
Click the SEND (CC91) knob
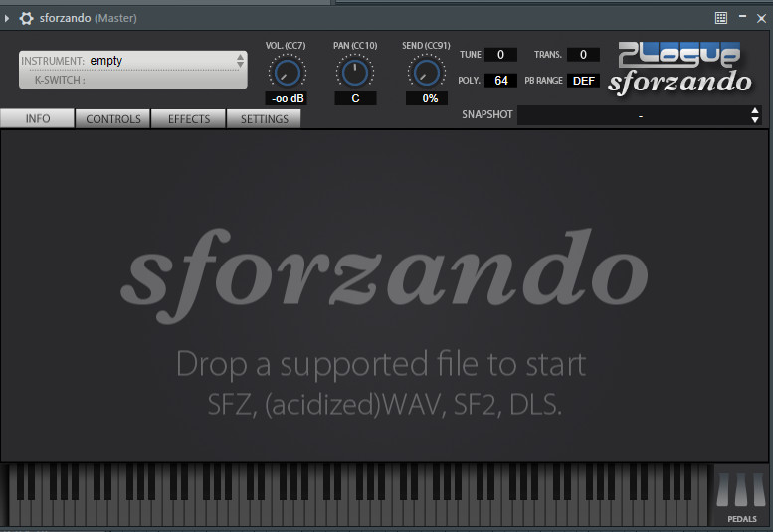(x=426, y=72)
